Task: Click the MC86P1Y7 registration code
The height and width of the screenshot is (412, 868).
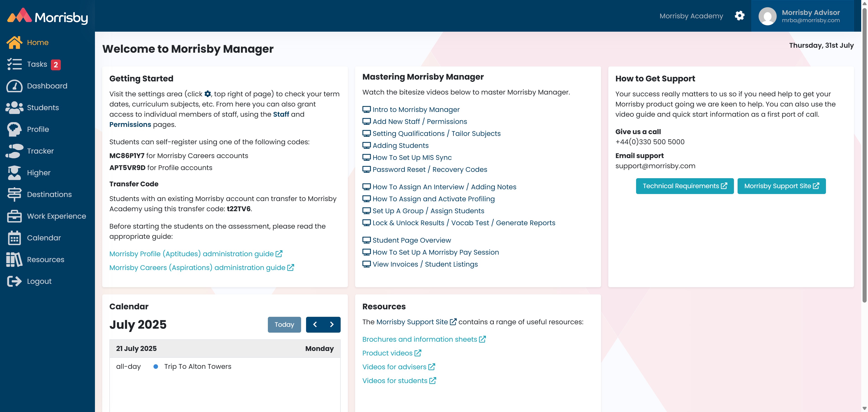Action: 127,156
